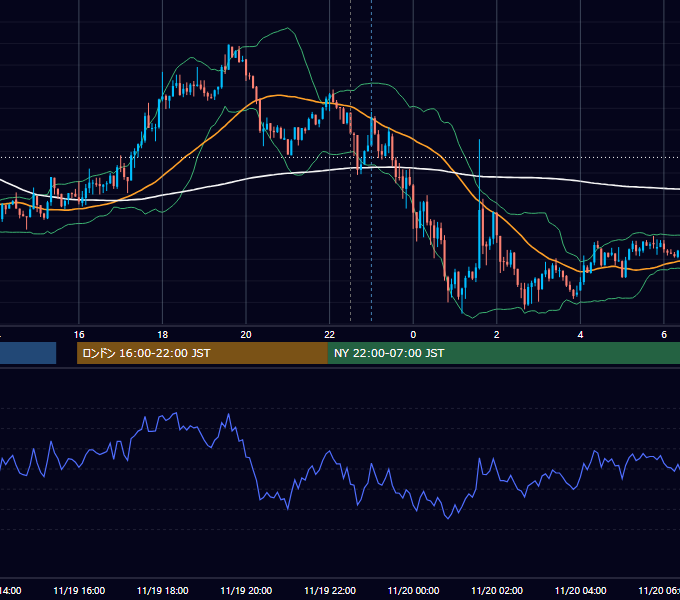Select the NY 22:00-07:00 JST session bar
680x600 pixels.
point(503,353)
